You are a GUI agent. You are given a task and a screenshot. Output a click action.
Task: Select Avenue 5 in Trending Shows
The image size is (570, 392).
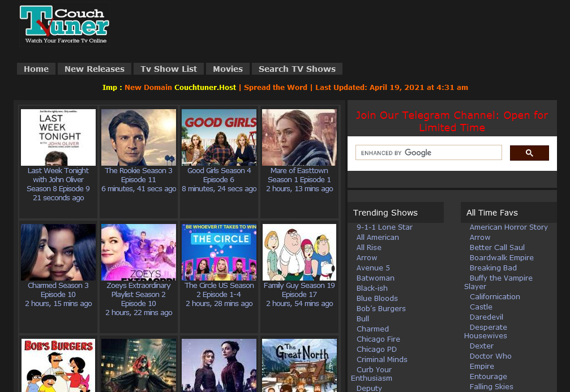[x=373, y=268]
